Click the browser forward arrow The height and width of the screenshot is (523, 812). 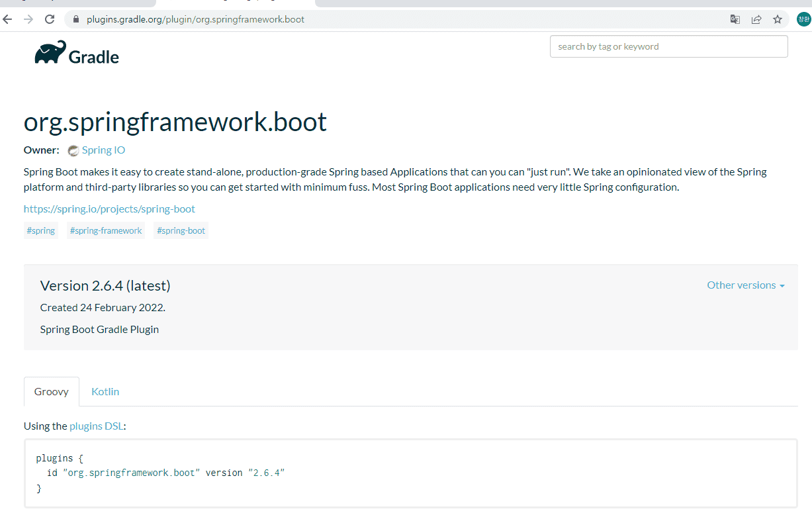click(28, 19)
